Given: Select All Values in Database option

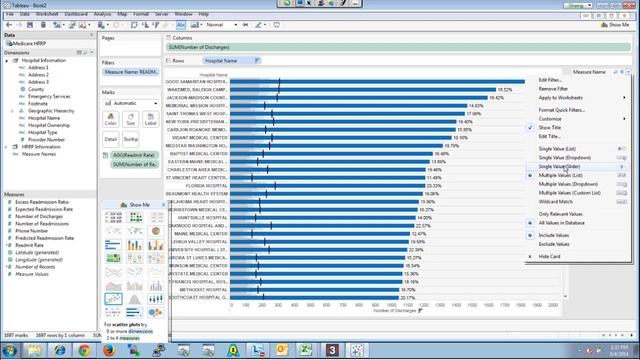Looking at the screenshot, I should pyautogui.click(x=561, y=223).
